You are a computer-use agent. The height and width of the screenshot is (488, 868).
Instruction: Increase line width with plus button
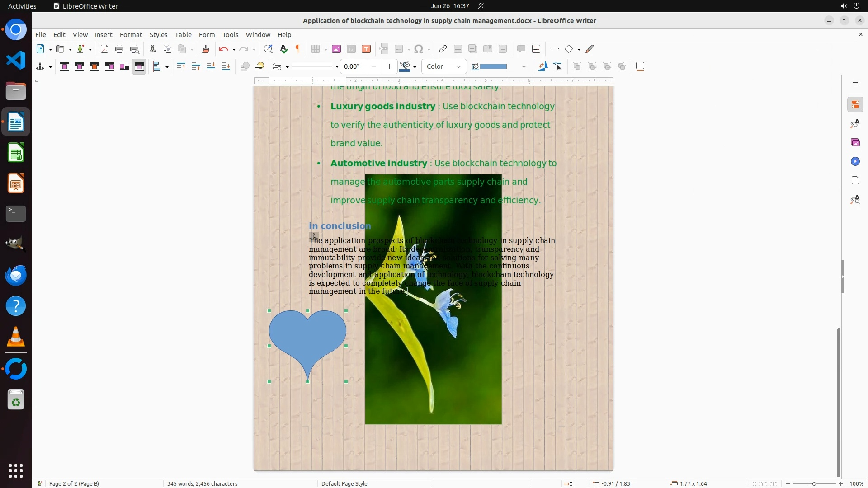389,66
